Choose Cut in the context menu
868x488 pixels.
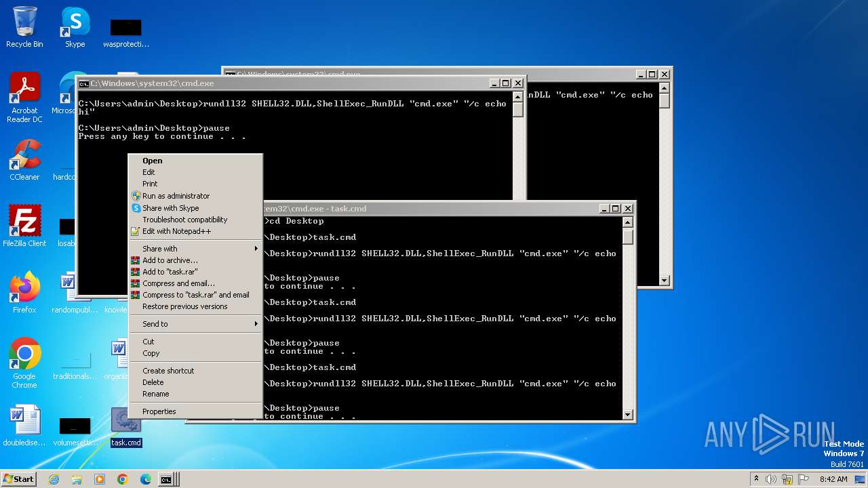point(195,342)
